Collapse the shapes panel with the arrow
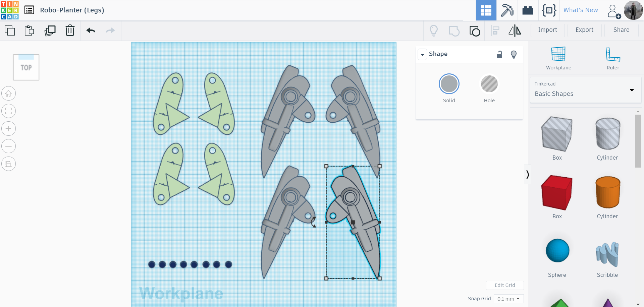Image resolution: width=644 pixels, height=307 pixels. (x=528, y=175)
